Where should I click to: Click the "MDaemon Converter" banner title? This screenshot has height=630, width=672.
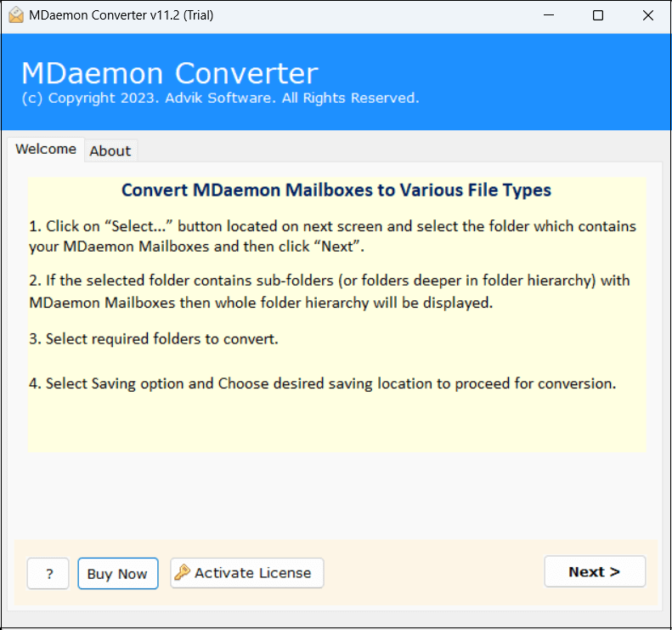(x=170, y=73)
